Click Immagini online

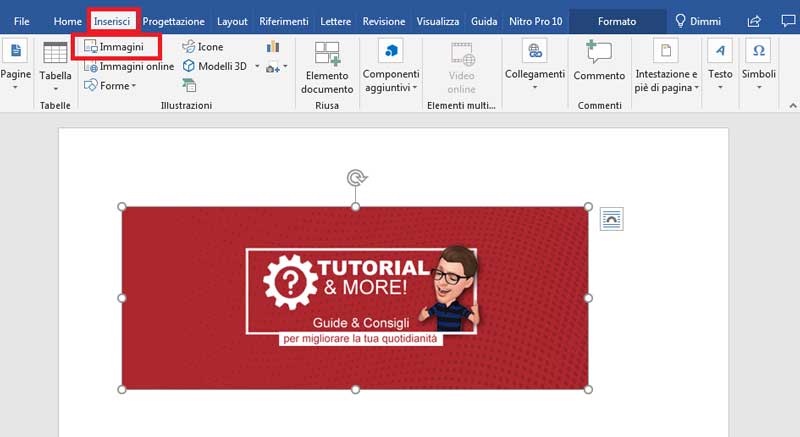tap(129, 66)
